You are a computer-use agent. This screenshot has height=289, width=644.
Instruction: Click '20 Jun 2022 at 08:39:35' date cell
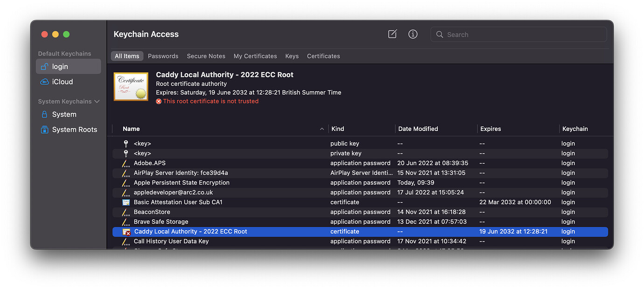point(433,163)
